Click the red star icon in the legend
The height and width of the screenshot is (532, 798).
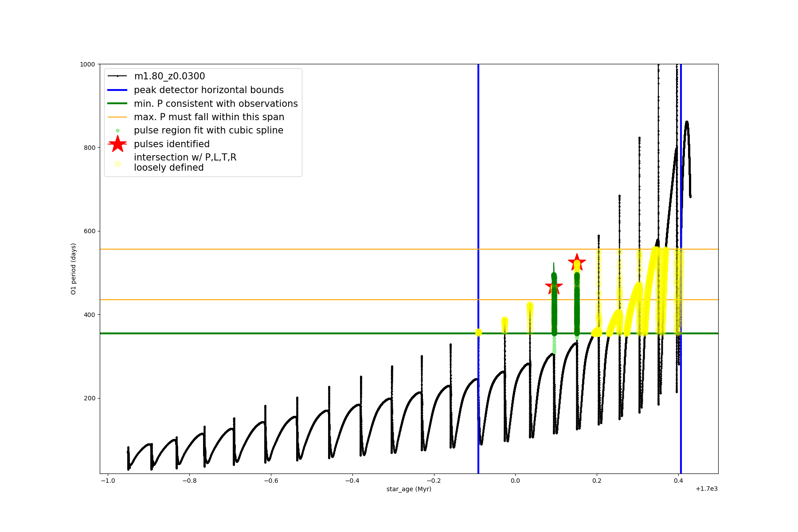point(117,144)
